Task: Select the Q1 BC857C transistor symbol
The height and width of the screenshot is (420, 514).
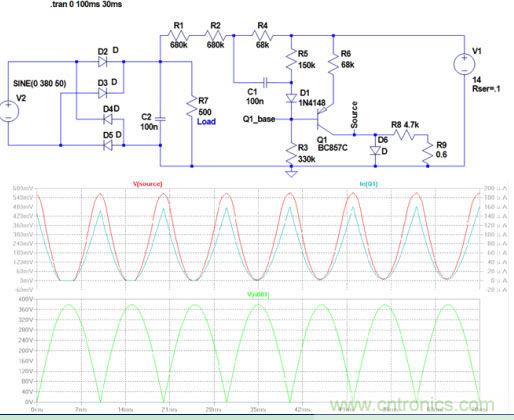Action: click(323, 120)
